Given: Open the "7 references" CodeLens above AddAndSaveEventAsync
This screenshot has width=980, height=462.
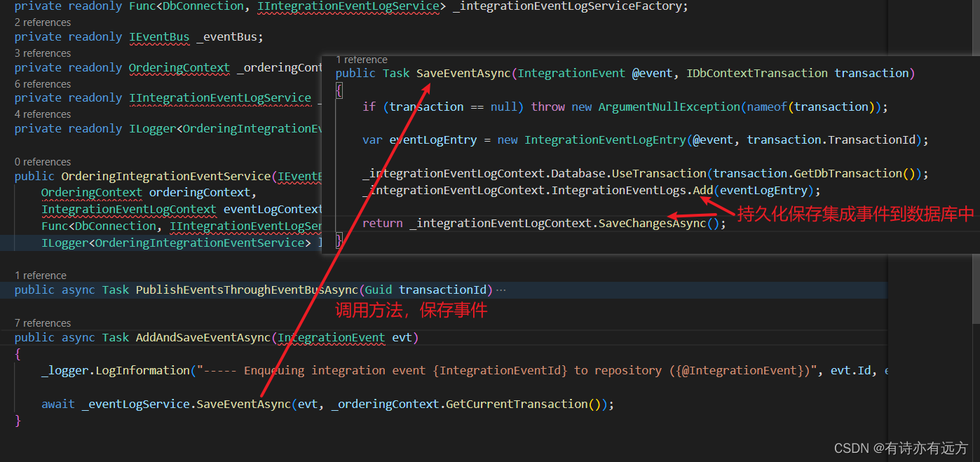Looking at the screenshot, I should pos(43,323).
